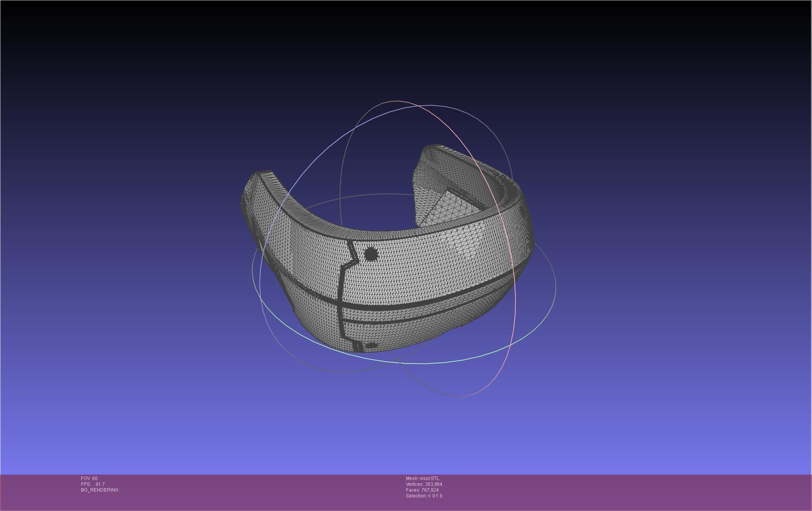Screen dimensions: 812x511
Task: Click the Faces: 767,924 count
Action: click(422, 490)
